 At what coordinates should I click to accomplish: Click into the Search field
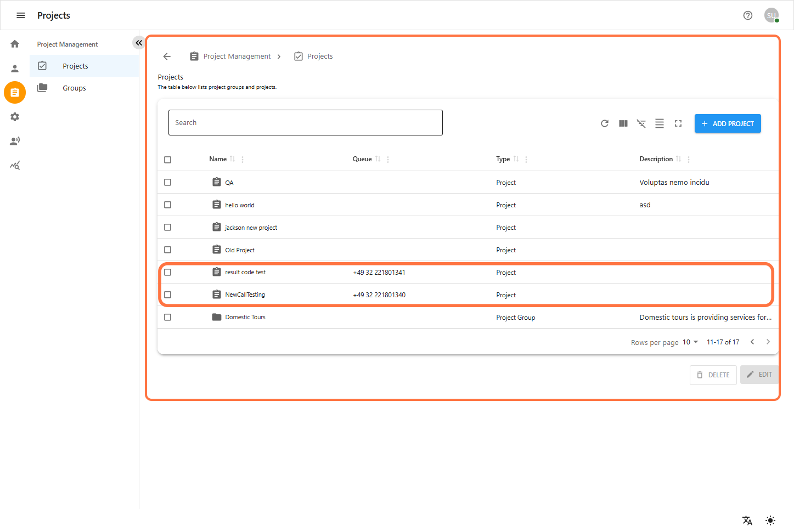[x=305, y=123]
